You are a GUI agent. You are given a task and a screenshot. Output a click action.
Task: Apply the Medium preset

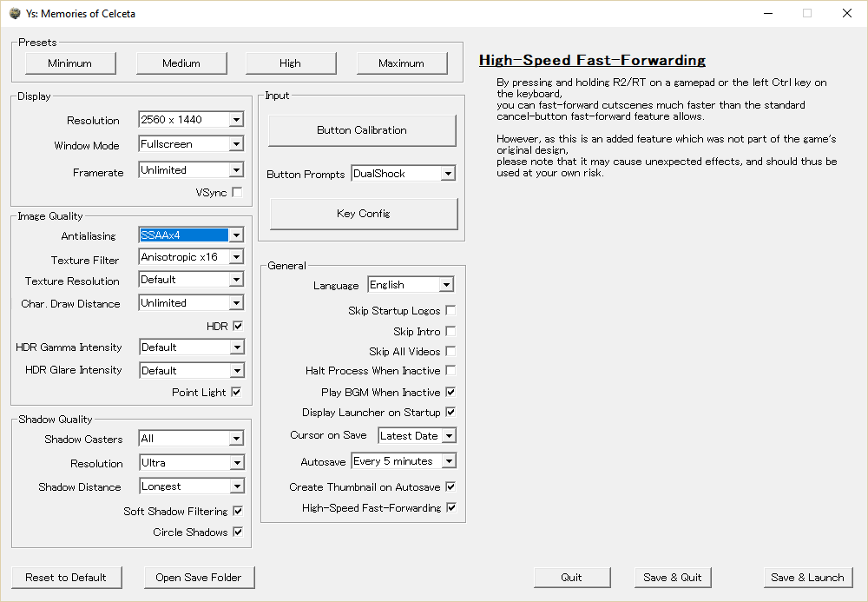pyautogui.click(x=181, y=63)
